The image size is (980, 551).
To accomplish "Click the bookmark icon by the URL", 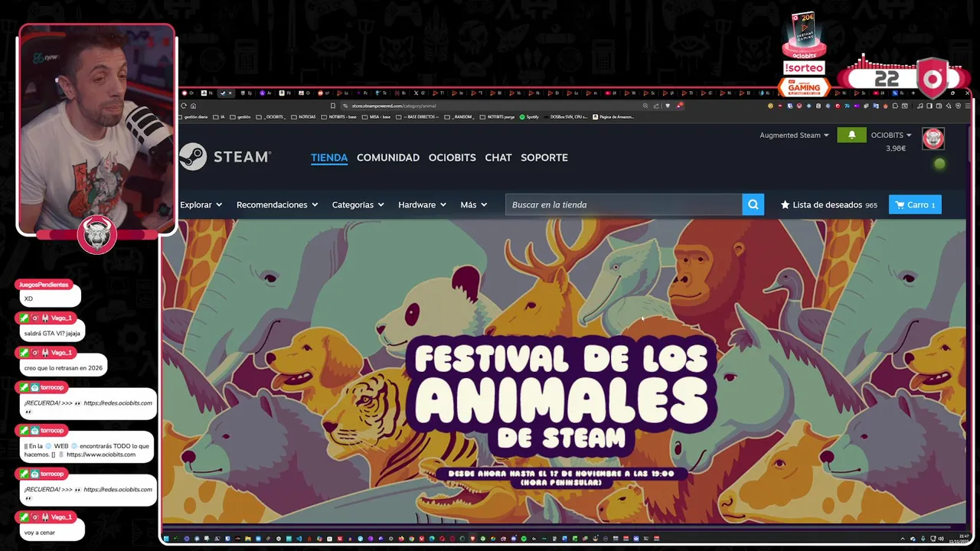I will pyautogui.click(x=333, y=106).
